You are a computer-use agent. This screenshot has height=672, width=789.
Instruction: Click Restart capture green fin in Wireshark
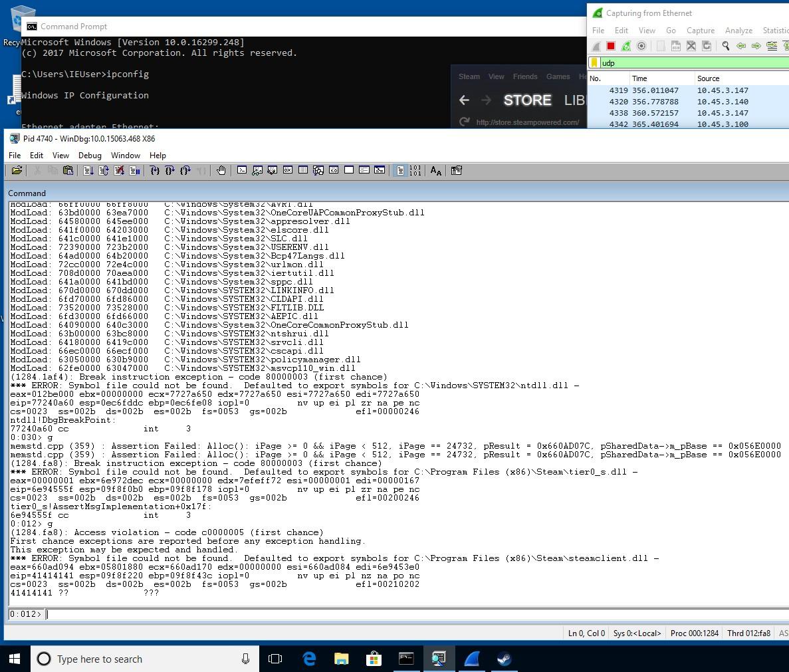pyautogui.click(x=626, y=46)
